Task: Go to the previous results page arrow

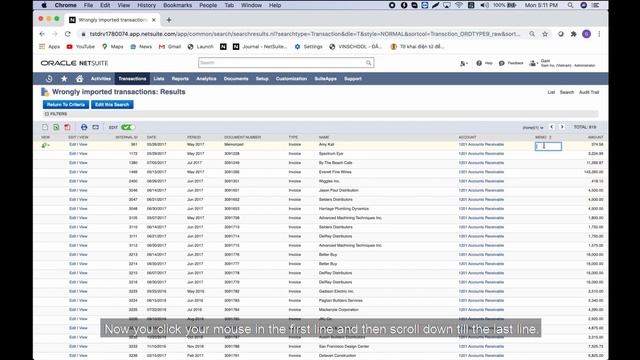Action: (551, 127)
